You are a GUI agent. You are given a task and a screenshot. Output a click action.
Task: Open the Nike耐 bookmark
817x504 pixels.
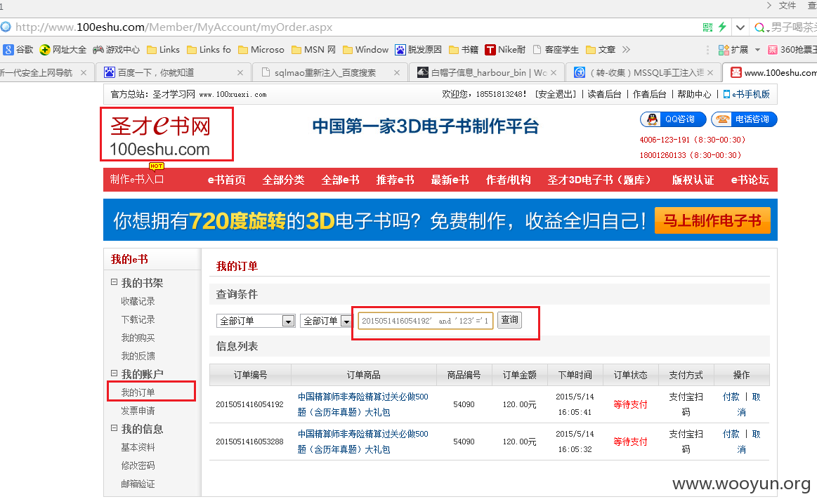click(505, 50)
